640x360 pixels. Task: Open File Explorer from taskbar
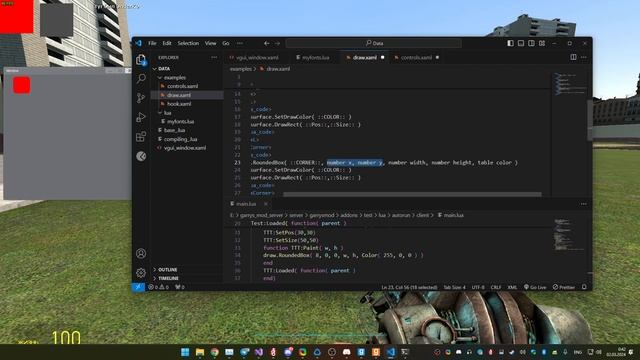click(200, 352)
